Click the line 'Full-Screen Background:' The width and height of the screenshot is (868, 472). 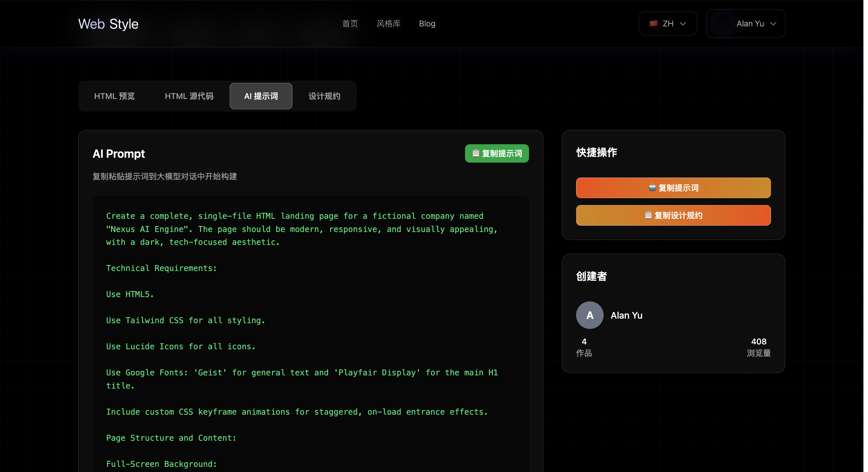[161, 464]
